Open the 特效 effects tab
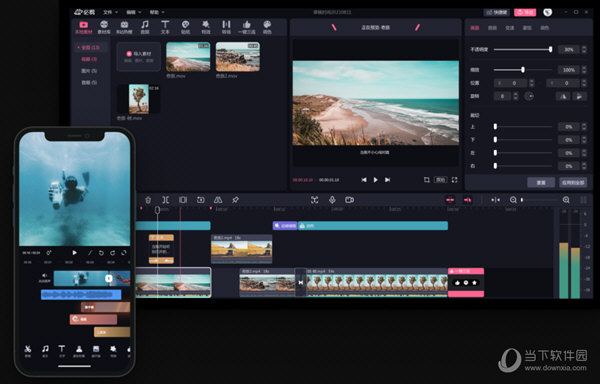This screenshot has width=600, height=384. click(206, 28)
